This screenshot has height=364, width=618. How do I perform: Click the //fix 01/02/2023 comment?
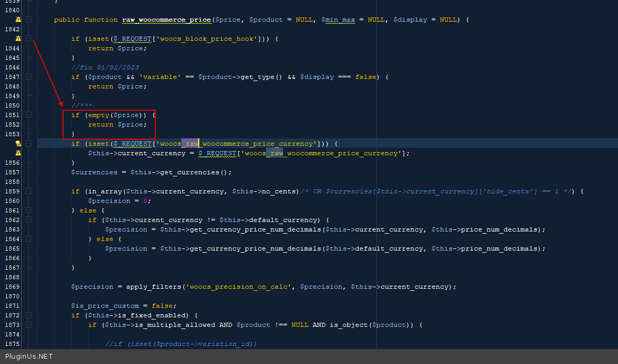pyautogui.click(x=105, y=67)
